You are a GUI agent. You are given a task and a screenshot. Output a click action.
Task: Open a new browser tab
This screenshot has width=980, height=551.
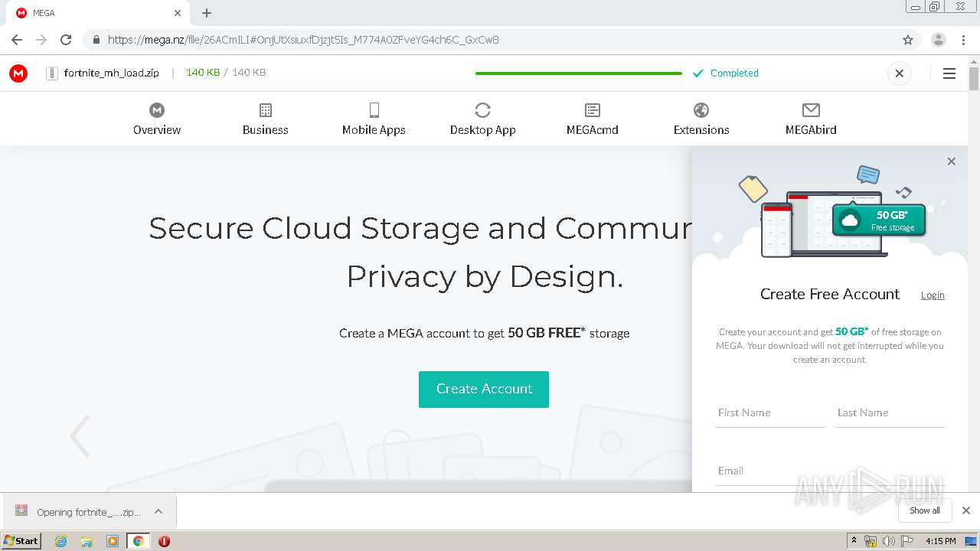[207, 13]
